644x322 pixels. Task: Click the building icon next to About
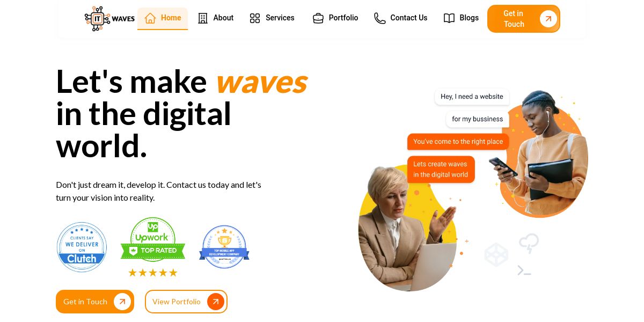(x=203, y=18)
